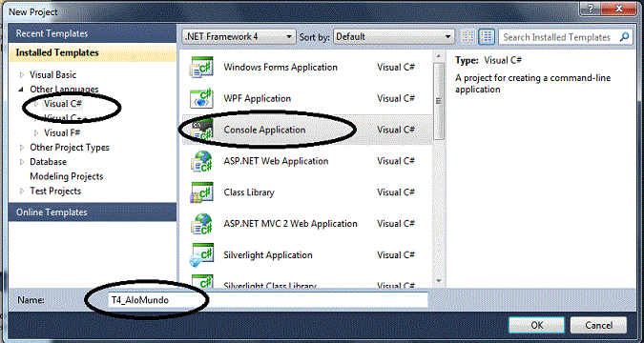This screenshot has width=644, height=343.
Task: Click the template list scroll up arrow
Action: click(x=439, y=56)
